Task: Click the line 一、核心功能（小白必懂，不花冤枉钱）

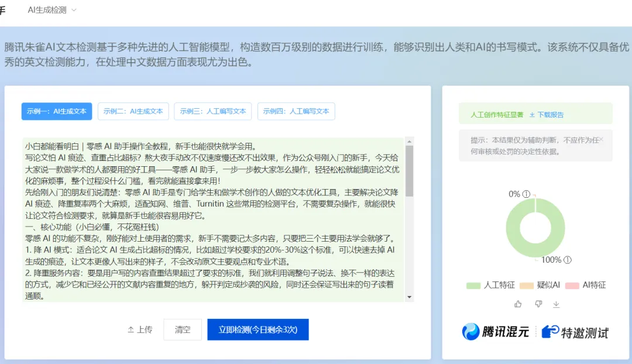Action: (x=92, y=227)
